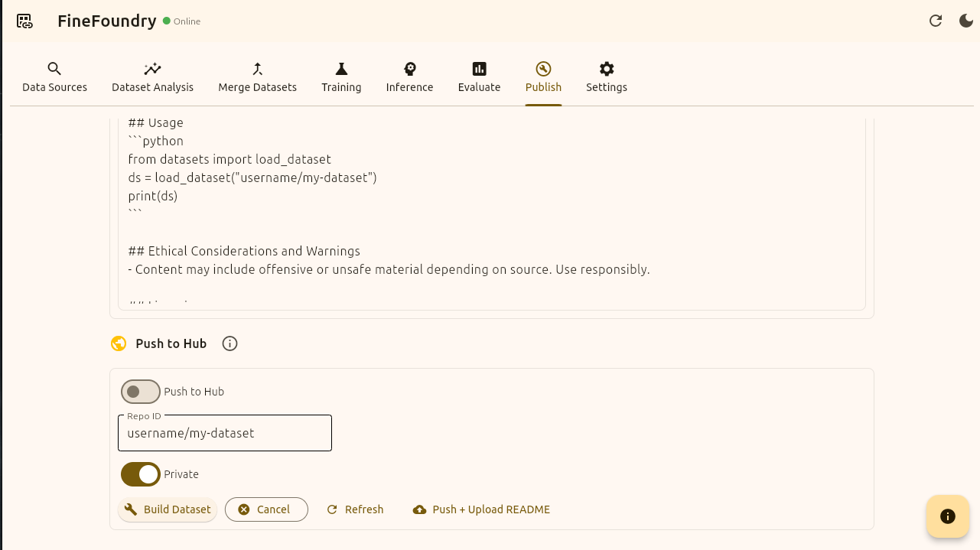Click the '## Usage' line in README editor
Viewport: 980px width, 550px height.
coord(156,122)
